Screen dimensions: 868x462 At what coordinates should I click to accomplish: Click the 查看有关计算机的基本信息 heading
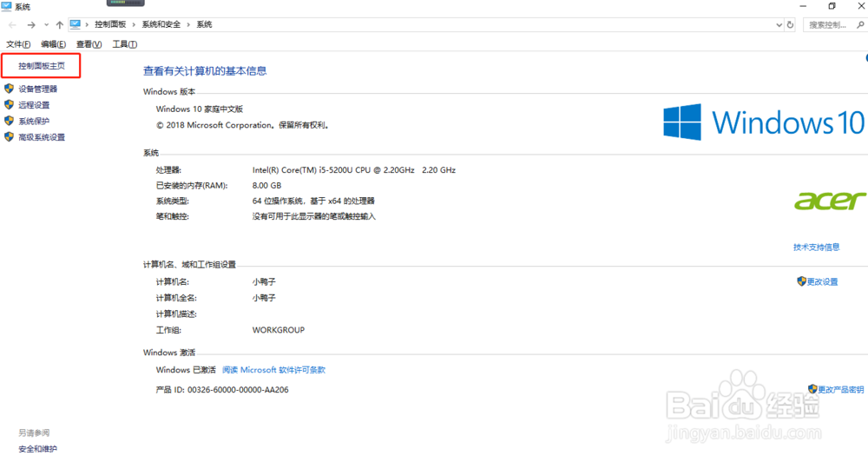205,71
